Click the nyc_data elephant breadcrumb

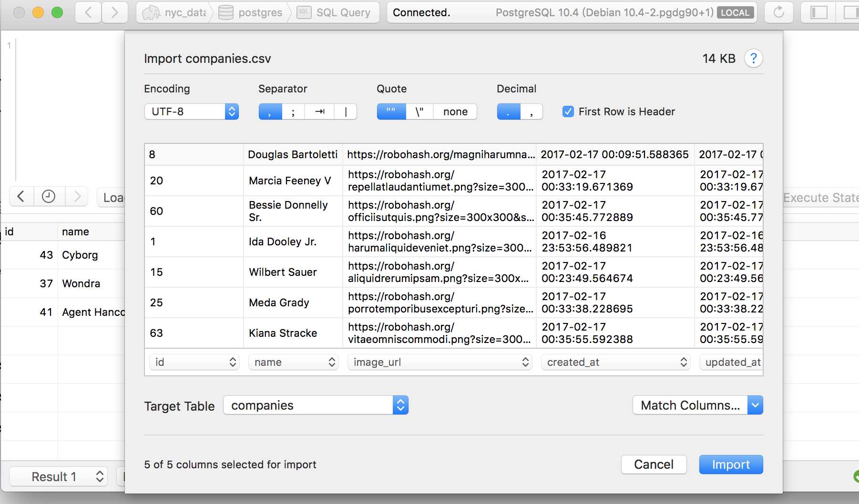click(x=174, y=12)
